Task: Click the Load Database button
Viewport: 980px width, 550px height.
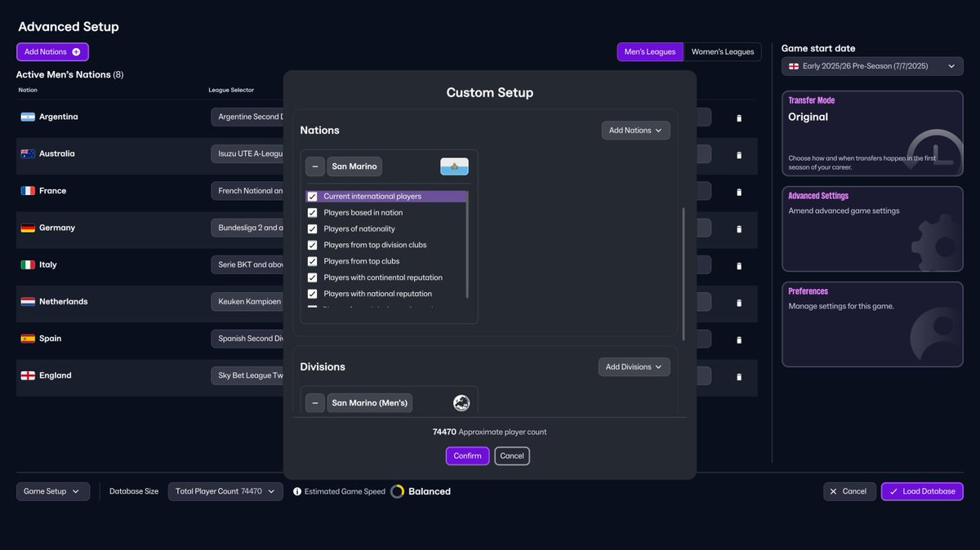Action: pyautogui.click(x=922, y=491)
